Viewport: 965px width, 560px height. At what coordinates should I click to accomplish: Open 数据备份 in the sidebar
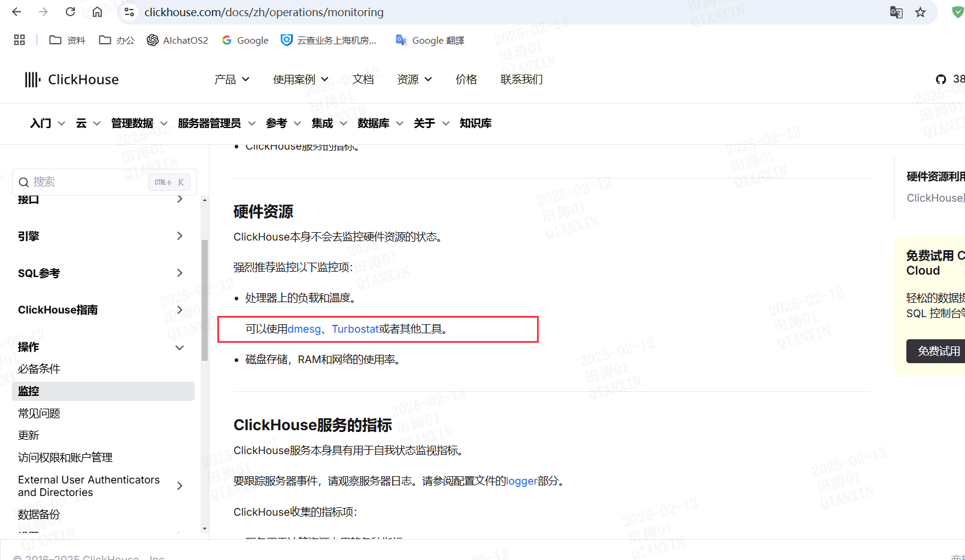pos(39,515)
